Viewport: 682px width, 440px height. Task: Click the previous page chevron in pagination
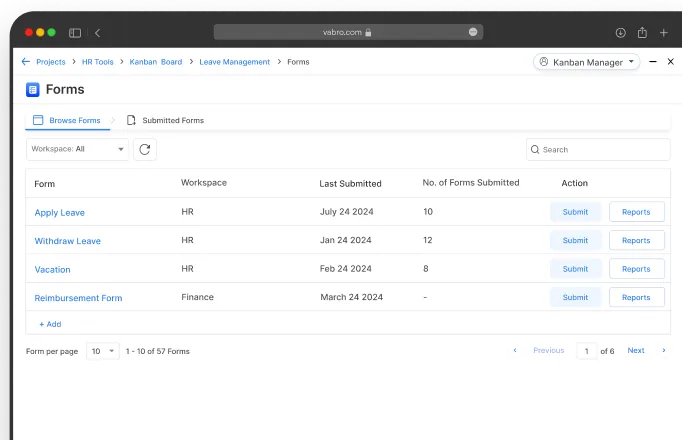tap(515, 351)
